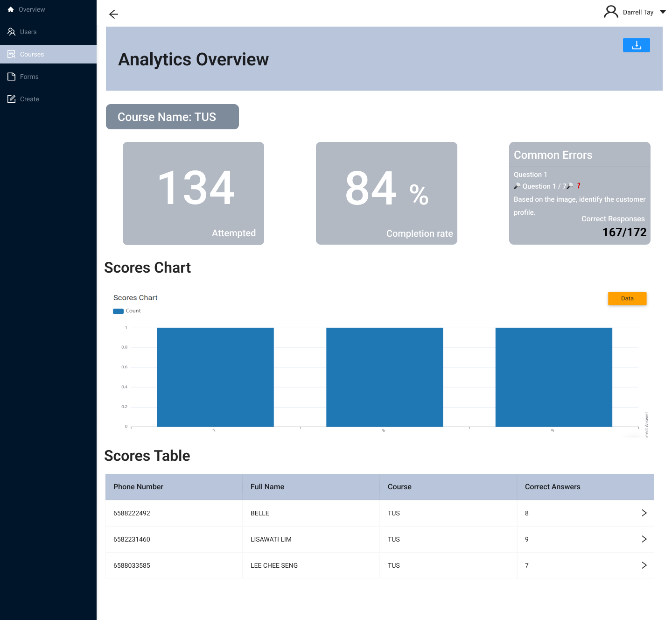Click the Course column header

(x=448, y=487)
